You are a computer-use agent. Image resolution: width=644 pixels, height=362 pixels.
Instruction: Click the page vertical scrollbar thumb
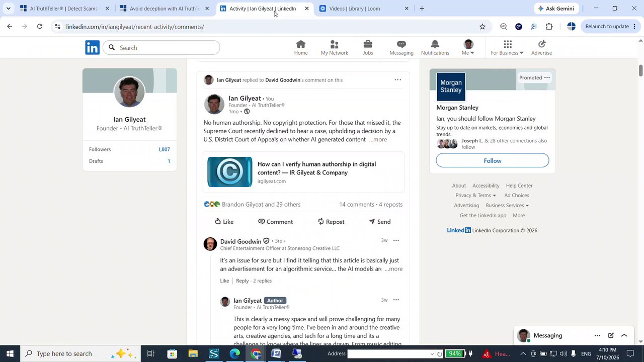[640, 70]
